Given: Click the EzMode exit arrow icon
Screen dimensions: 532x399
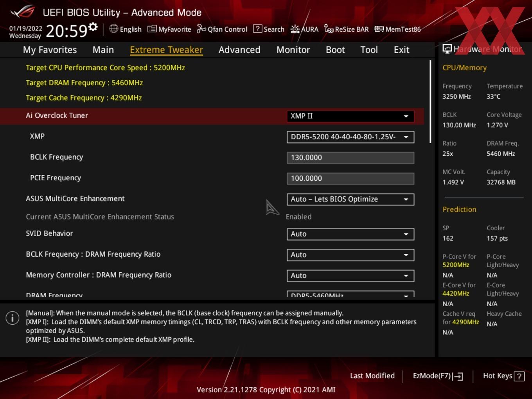Looking at the screenshot, I should 458,376.
